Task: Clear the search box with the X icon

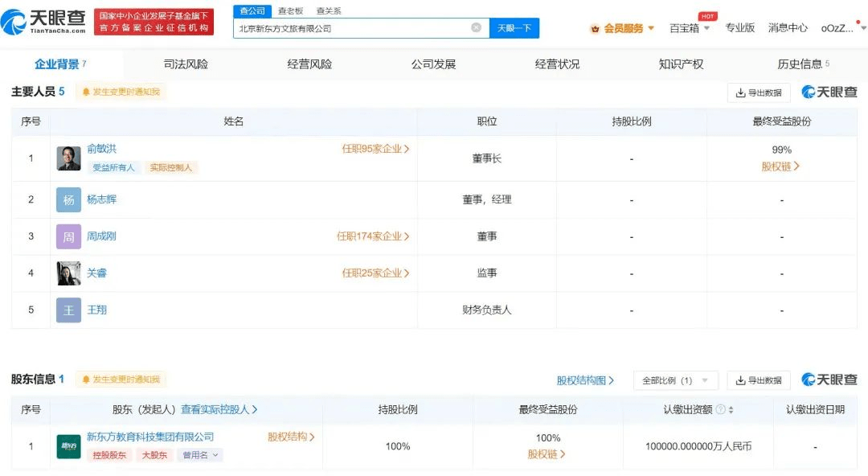Action: (476, 28)
